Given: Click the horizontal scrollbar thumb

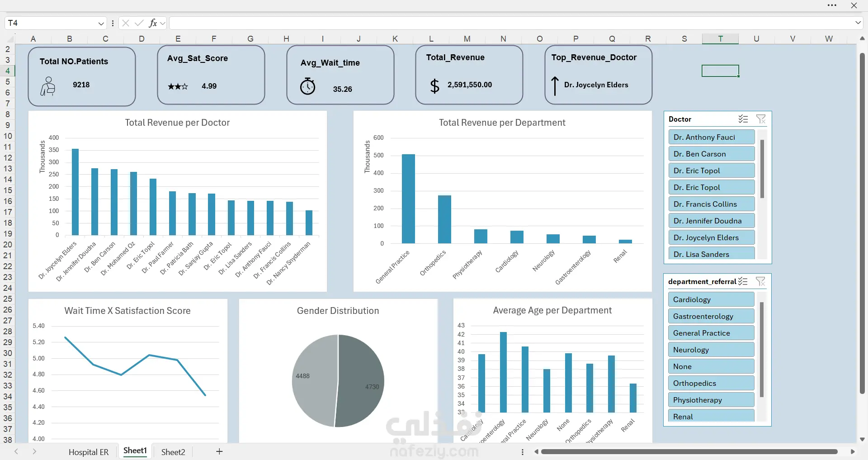Looking at the screenshot, I should pos(689,452).
